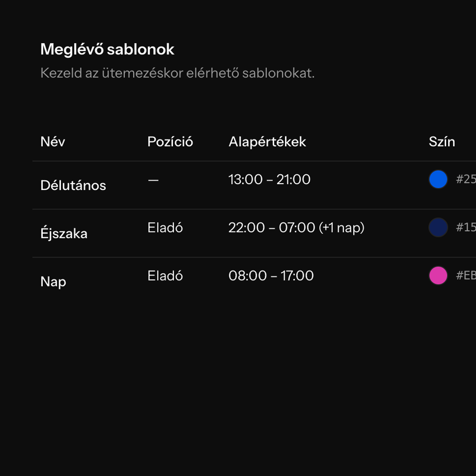Click the Meglévő sablonok heading
Viewport: 476px width, 476px height.
tap(107, 49)
